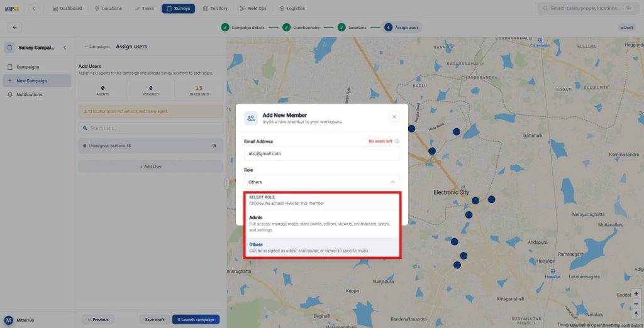Click the Add New Member people icon
Image resolution: width=644 pixels, height=328 pixels.
(251, 118)
